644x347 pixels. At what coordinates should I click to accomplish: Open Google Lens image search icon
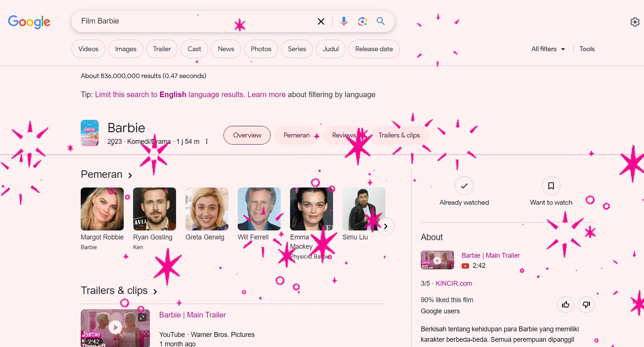362,21
